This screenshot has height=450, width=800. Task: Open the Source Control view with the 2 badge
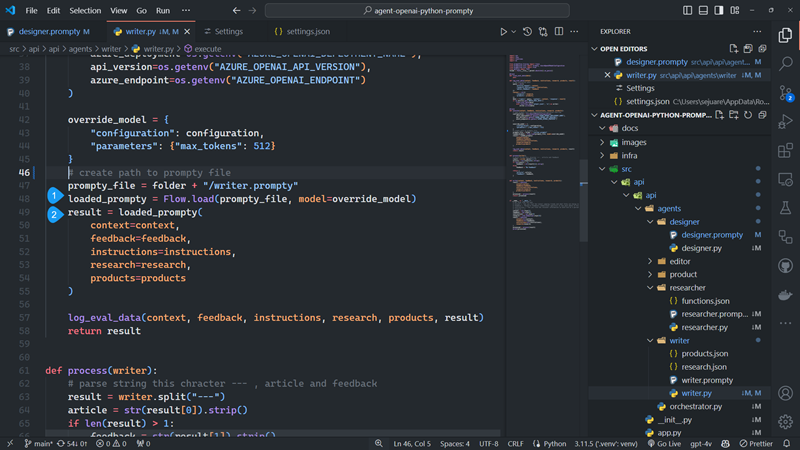click(786, 93)
